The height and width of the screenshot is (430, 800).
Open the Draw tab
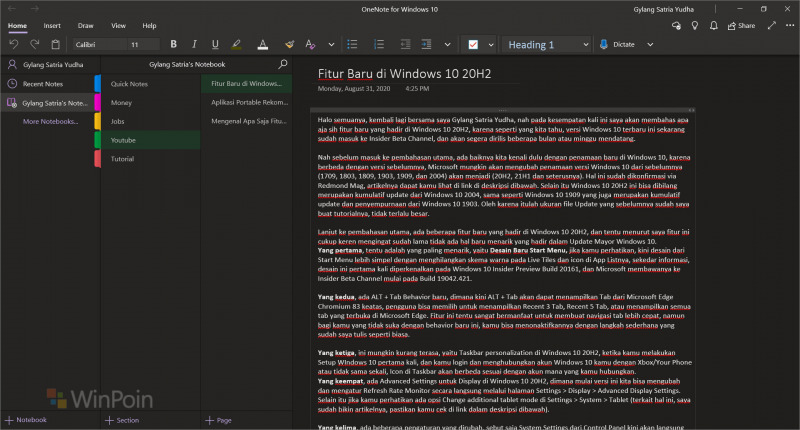coord(85,26)
